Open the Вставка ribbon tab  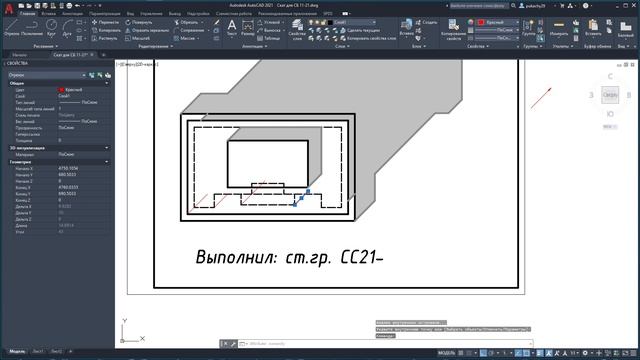48,13
